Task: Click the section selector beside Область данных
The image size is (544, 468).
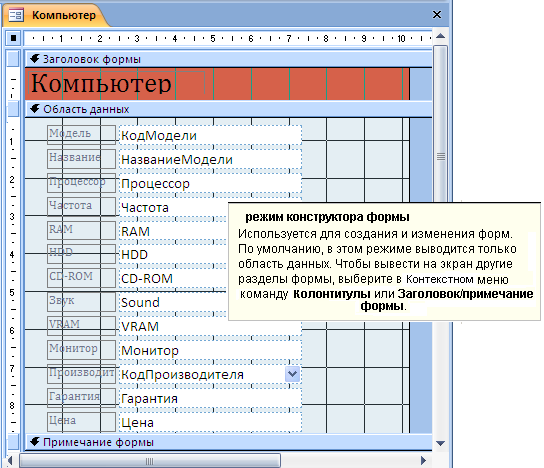Action: [13, 109]
